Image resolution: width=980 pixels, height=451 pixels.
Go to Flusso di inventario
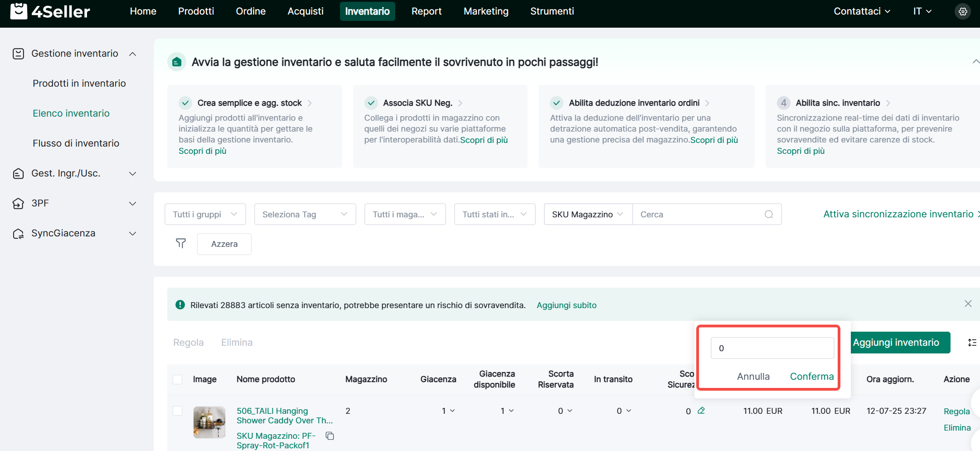tap(76, 143)
